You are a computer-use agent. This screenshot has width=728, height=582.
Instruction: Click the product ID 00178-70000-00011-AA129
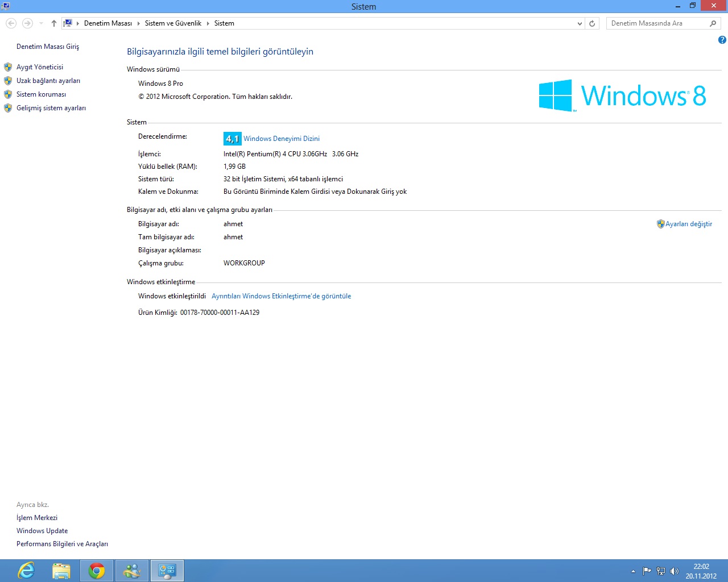(220, 313)
